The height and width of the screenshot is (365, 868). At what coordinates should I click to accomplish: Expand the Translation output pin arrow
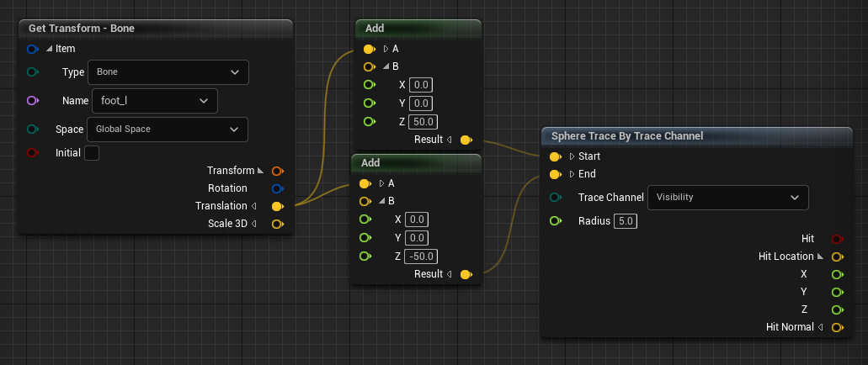(253, 206)
